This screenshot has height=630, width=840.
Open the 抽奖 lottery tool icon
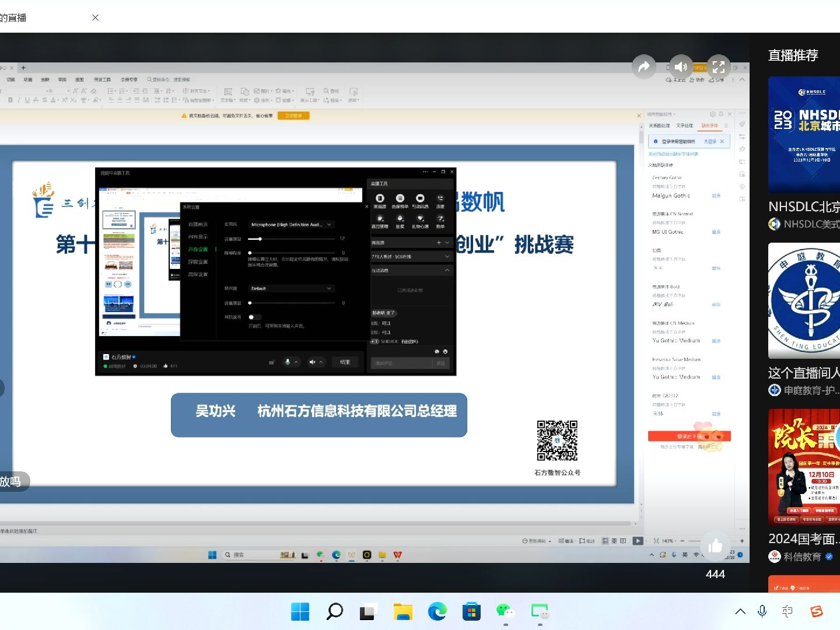400,222
